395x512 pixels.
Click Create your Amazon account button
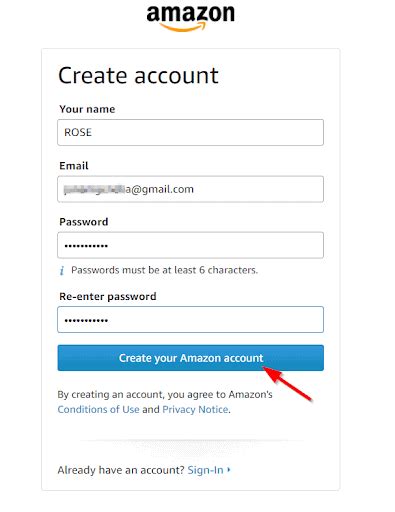click(190, 358)
